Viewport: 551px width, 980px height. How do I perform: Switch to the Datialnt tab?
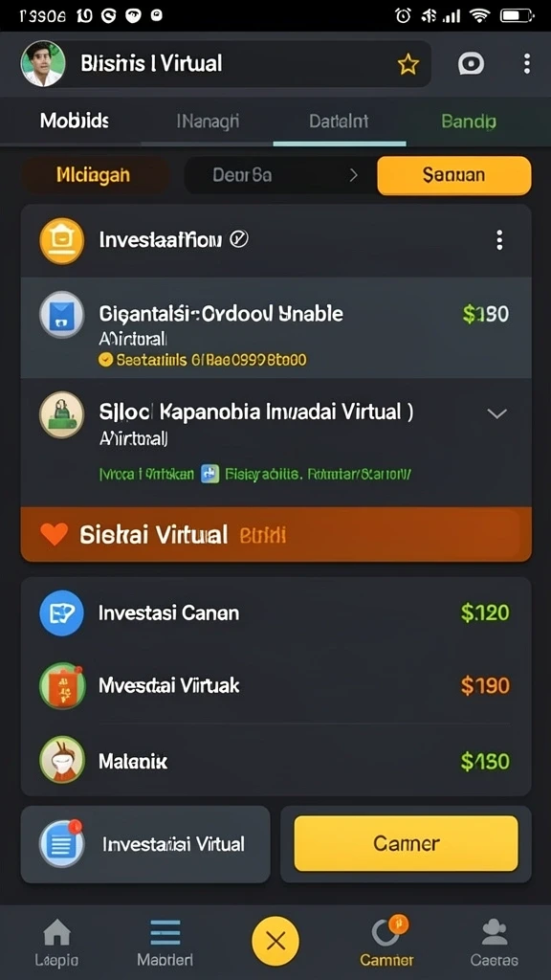[339, 121]
